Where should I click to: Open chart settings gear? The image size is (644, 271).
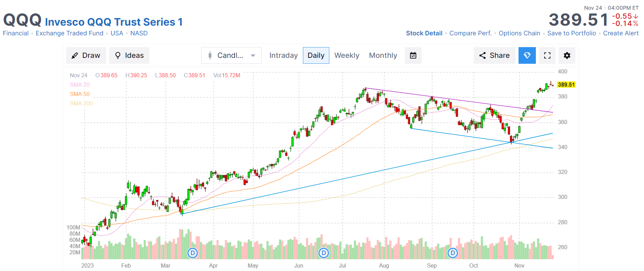click(x=567, y=55)
